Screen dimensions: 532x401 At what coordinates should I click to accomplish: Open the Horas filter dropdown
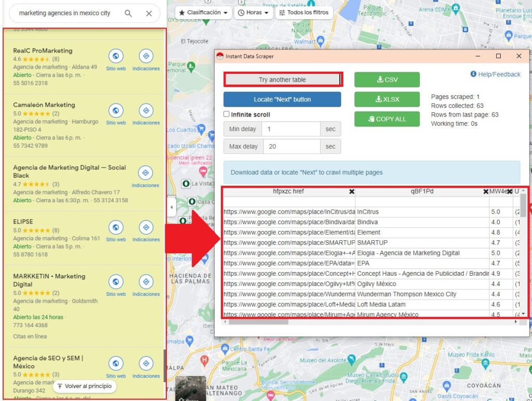pos(254,12)
